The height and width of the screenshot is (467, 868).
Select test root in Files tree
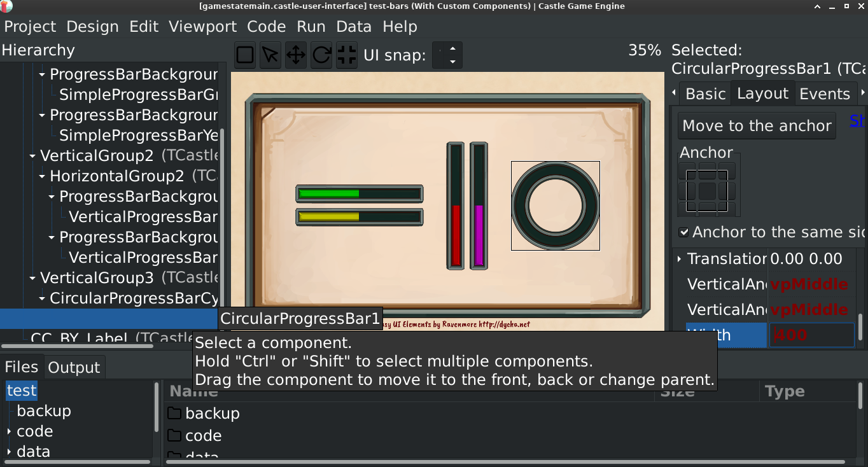[22, 391]
